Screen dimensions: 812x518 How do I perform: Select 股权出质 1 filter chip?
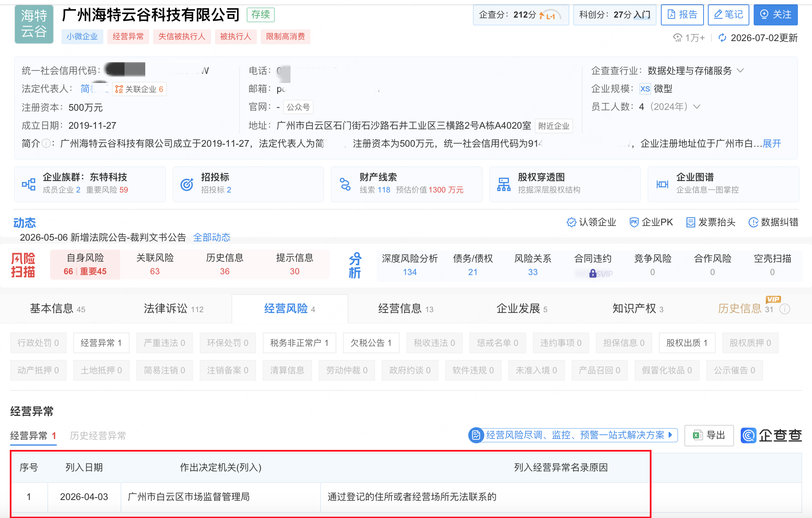[x=687, y=343]
